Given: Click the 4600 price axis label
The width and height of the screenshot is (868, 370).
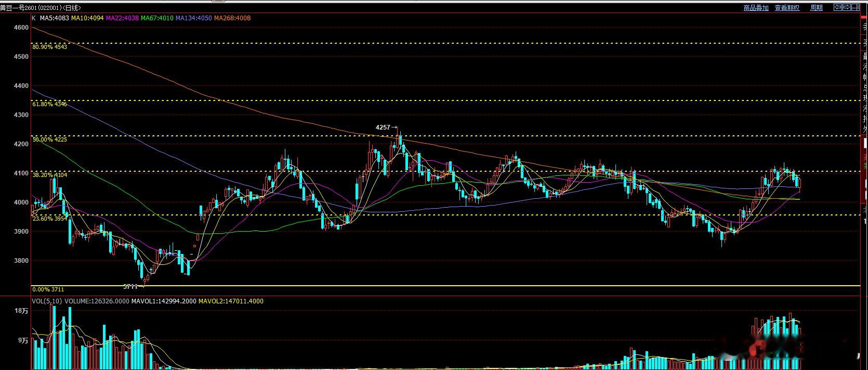Looking at the screenshot, I should [21, 28].
